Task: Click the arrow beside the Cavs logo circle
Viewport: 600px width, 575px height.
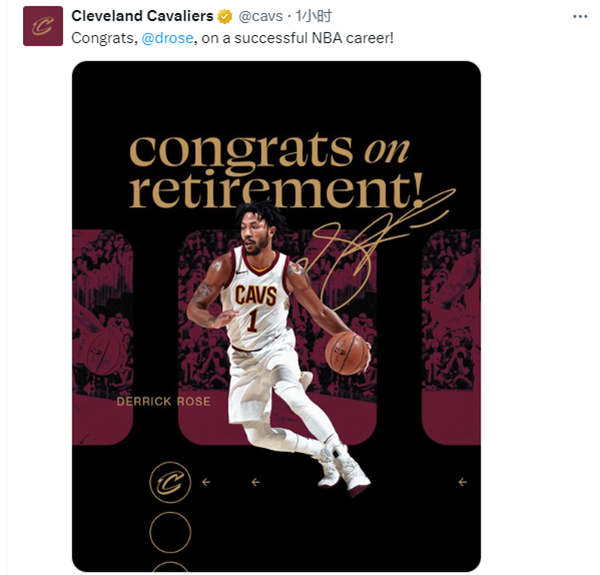Action: pos(207,482)
